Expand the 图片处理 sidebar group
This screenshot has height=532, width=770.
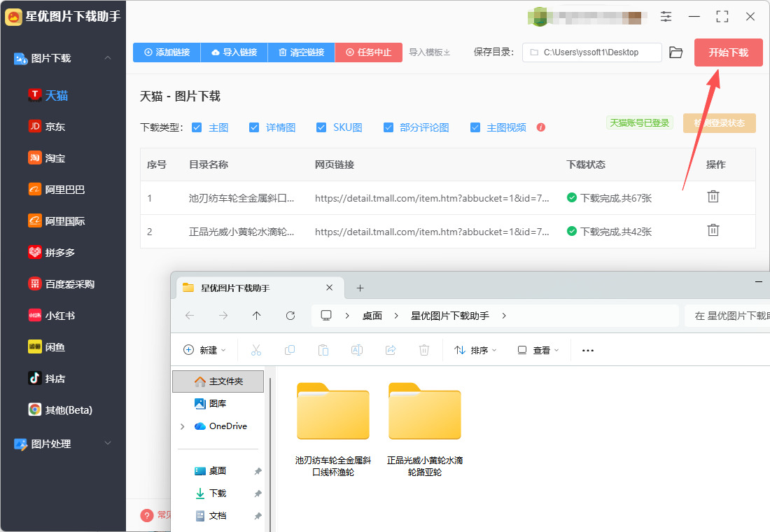coord(108,443)
